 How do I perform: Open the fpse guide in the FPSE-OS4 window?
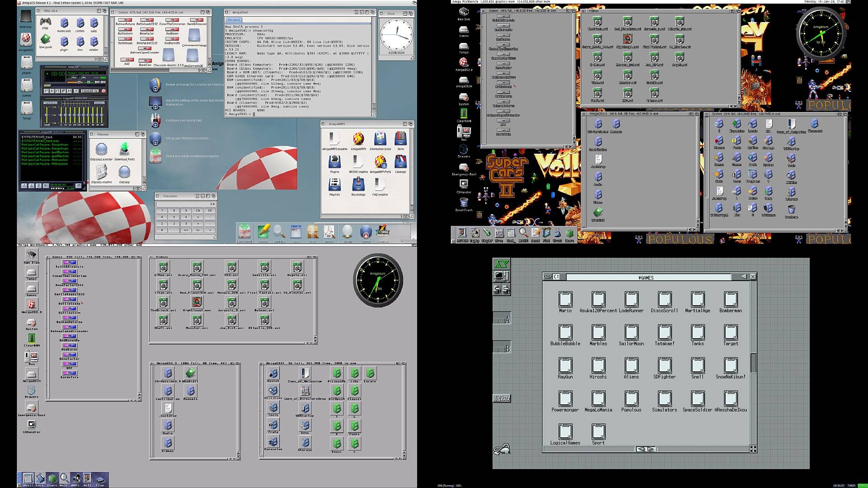pos(45,39)
